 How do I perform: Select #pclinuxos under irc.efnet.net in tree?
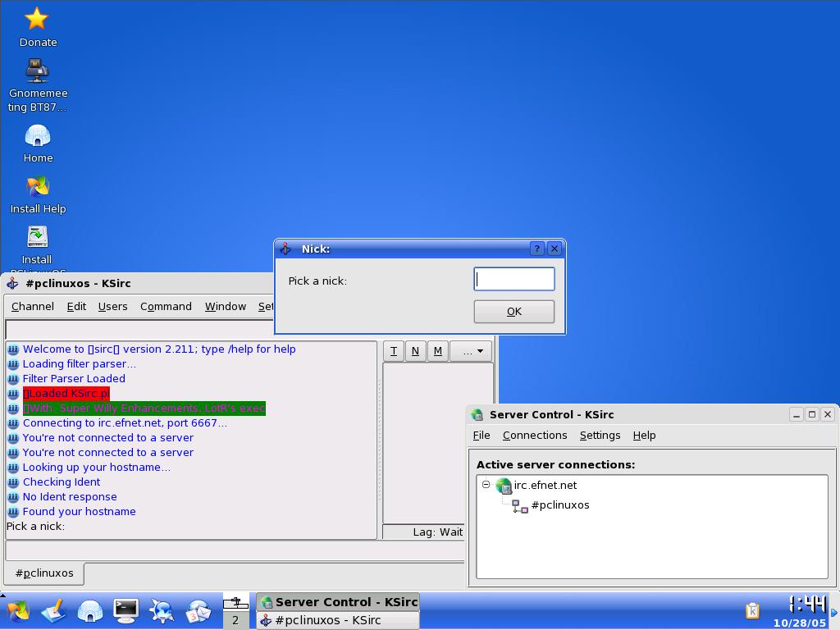pyautogui.click(x=559, y=505)
